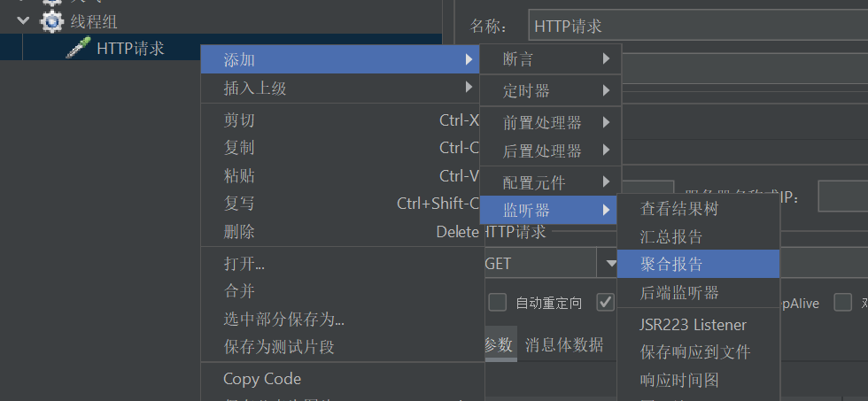Choose 剪切 from the context menu
Screen dimensions: 868x401
pos(340,120)
